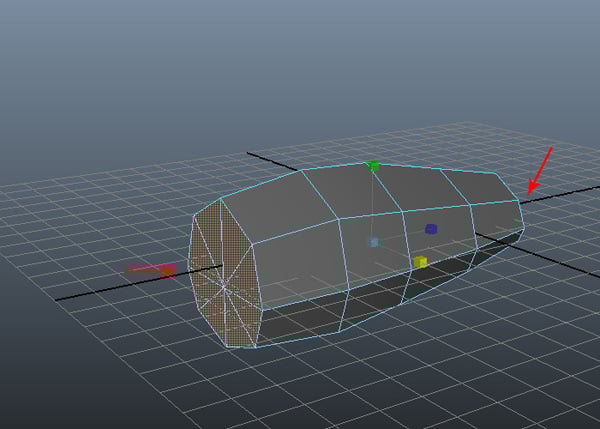This screenshot has height=429, width=600.
Task: Click the pink arrow manipulator on the left
Action: point(150,271)
